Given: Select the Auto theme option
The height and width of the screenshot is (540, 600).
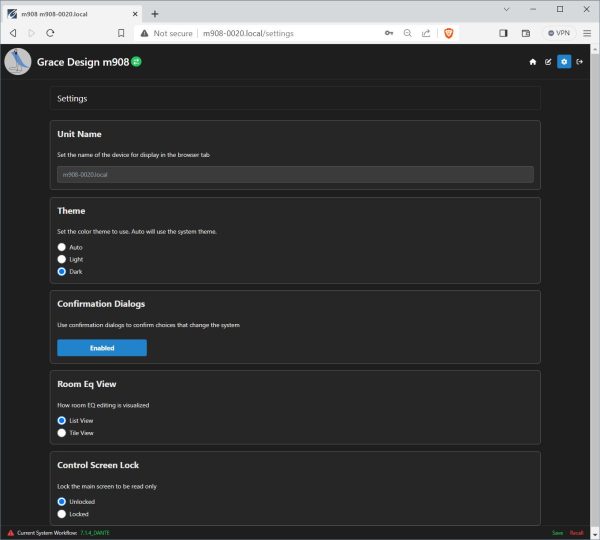Looking at the screenshot, I should coord(62,247).
